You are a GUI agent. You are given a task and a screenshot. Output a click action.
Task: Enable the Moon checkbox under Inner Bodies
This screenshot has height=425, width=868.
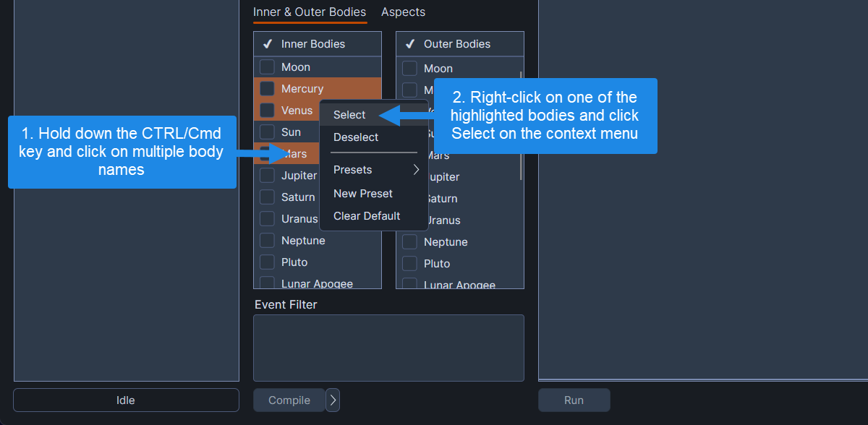[x=267, y=67]
